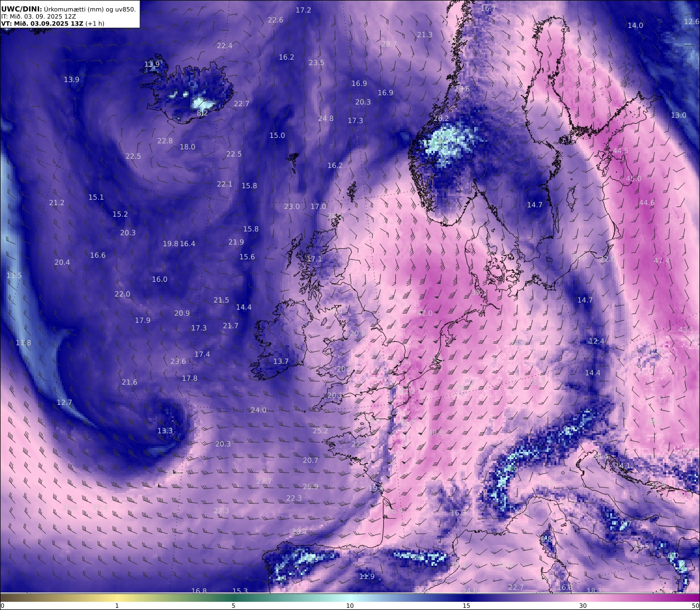Click the 13.3 value in the swirl
This screenshot has height=610, width=700.
coord(165,431)
